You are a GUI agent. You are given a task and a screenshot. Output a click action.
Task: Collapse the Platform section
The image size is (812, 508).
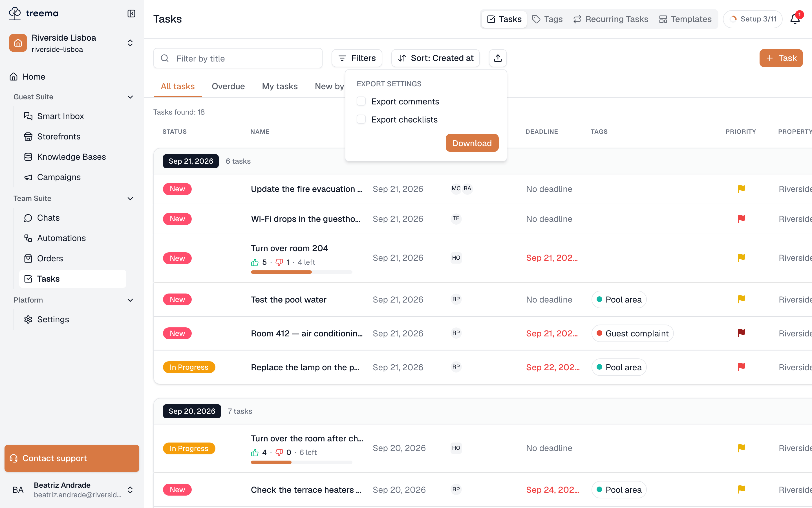coord(130,300)
